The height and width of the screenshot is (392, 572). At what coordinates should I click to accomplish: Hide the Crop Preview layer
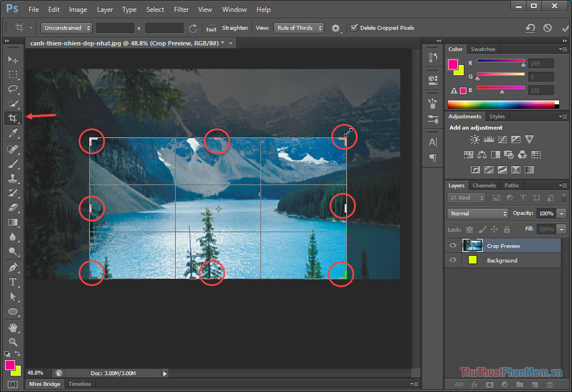click(452, 245)
